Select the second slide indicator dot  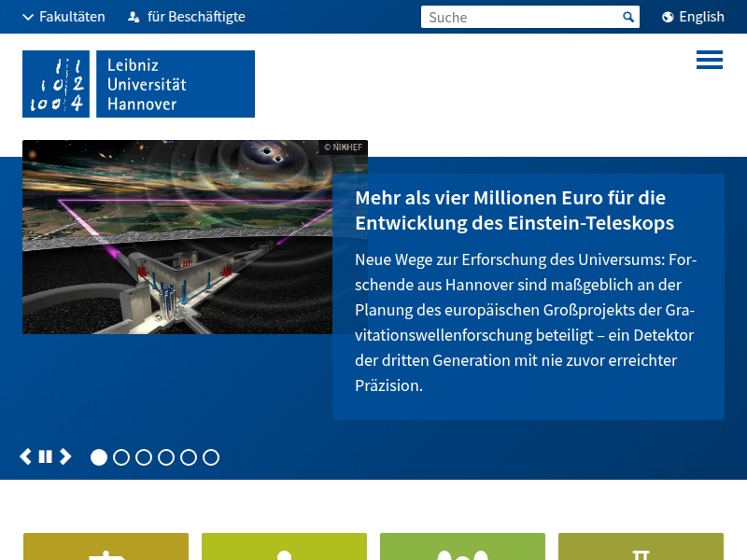coord(121,457)
